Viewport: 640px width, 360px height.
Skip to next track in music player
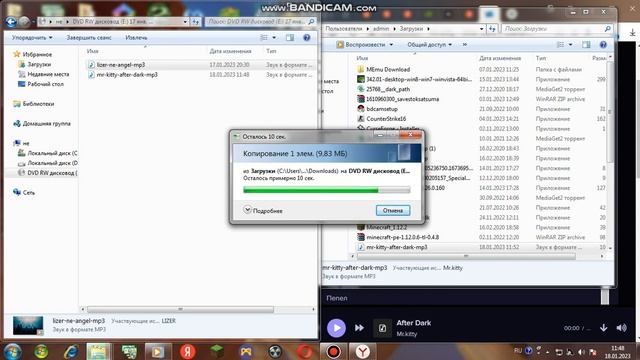pos(359,328)
